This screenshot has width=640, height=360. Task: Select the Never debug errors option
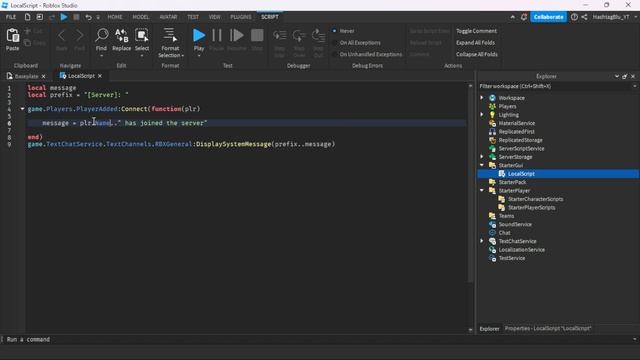click(347, 31)
